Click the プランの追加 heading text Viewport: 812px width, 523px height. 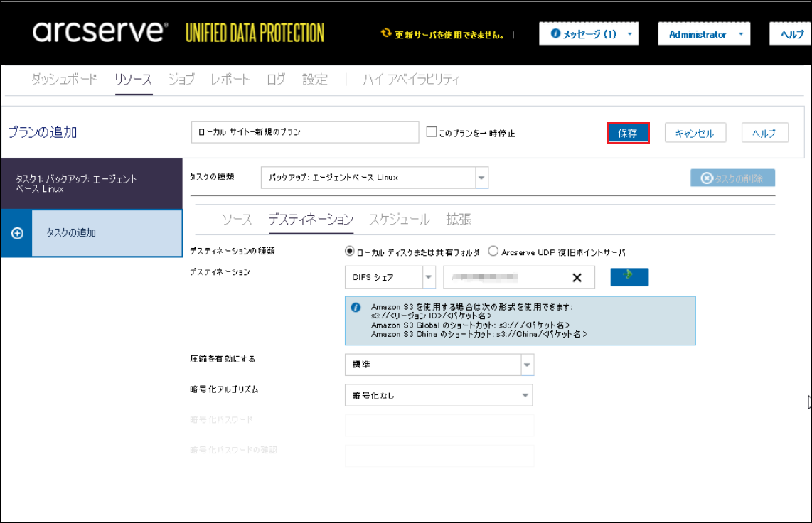click(x=43, y=132)
